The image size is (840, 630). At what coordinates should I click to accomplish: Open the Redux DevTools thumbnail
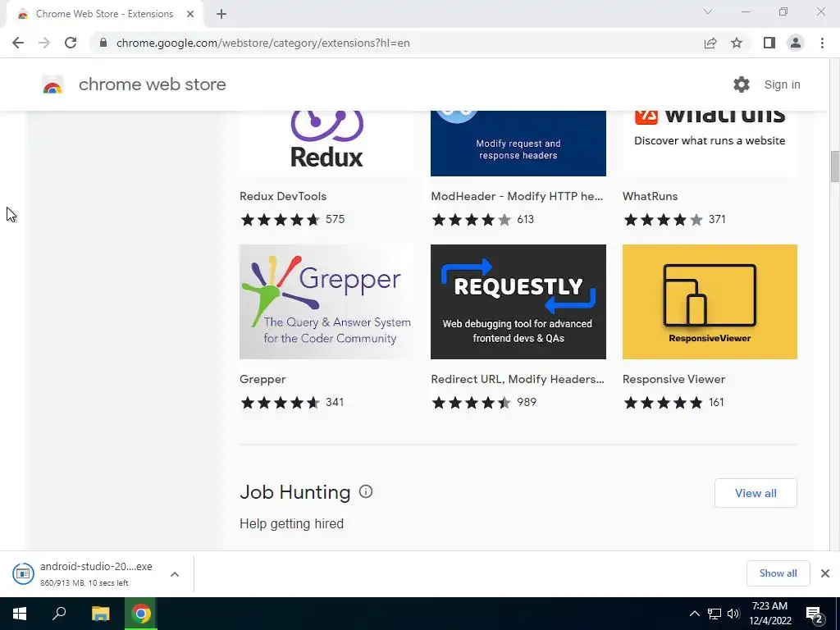(326, 143)
